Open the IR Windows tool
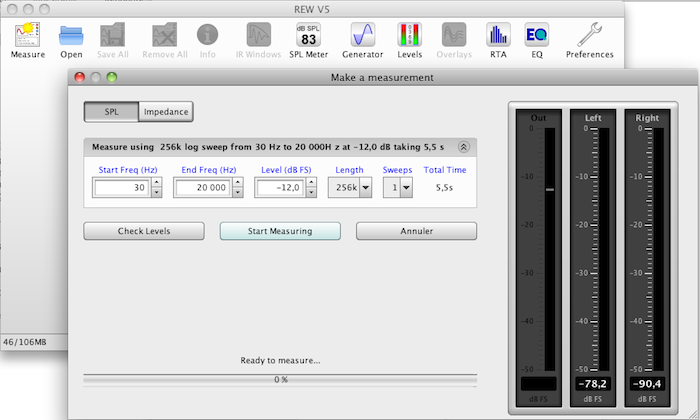Image resolution: width=700 pixels, height=420 pixels. [x=258, y=41]
